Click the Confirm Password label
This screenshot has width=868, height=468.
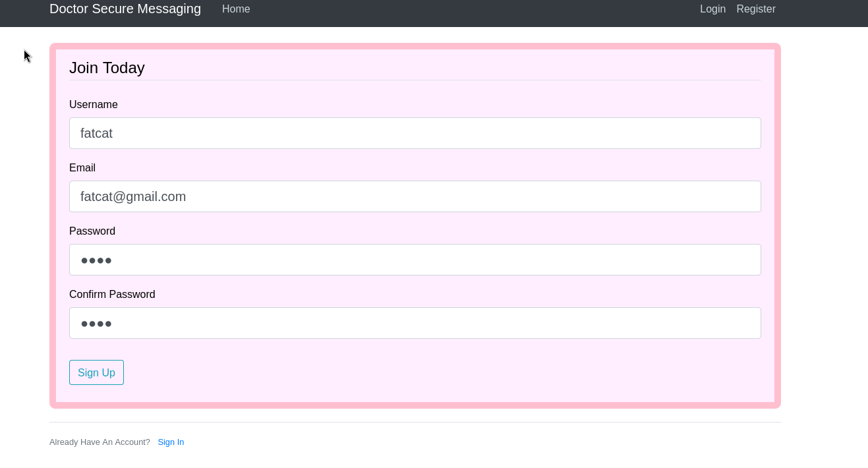click(112, 295)
